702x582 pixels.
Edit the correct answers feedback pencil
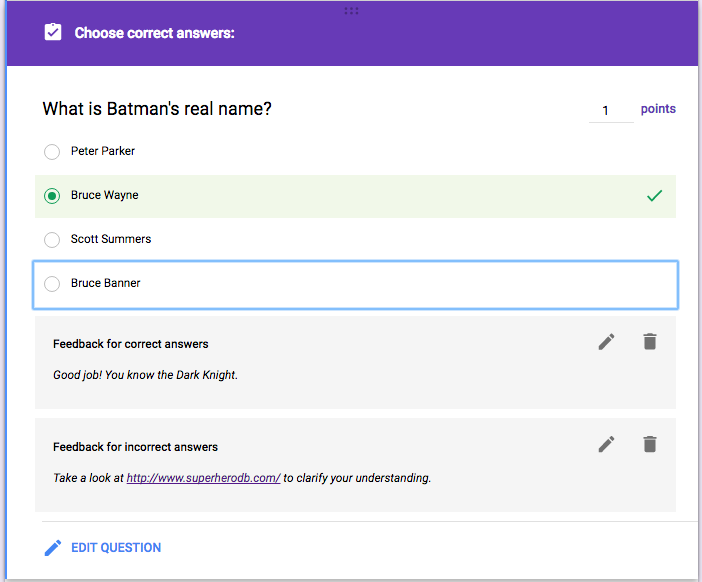click(606, 342)
